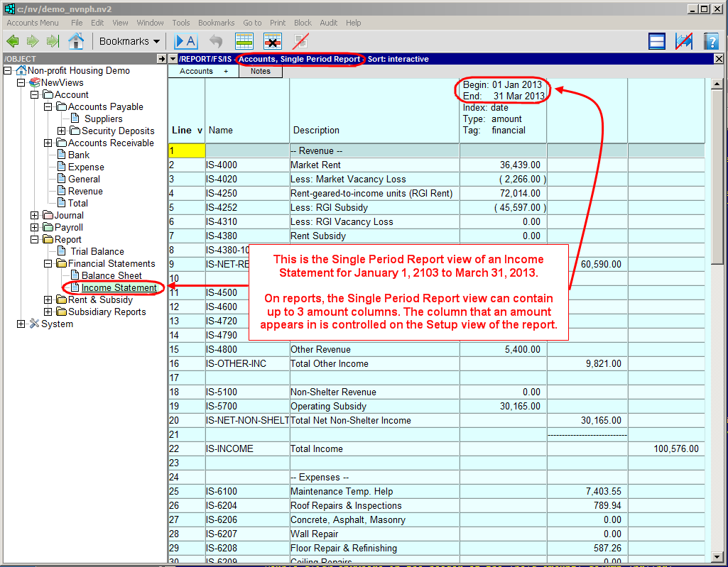Click the crossed-out double arrow icon
728x567 pixels.
684,41
